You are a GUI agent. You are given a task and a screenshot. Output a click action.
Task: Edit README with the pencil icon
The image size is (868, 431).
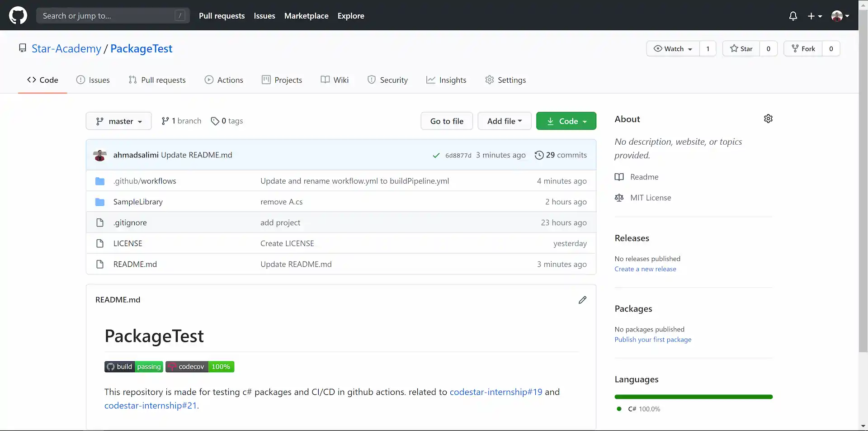click(x=582, y=300)
